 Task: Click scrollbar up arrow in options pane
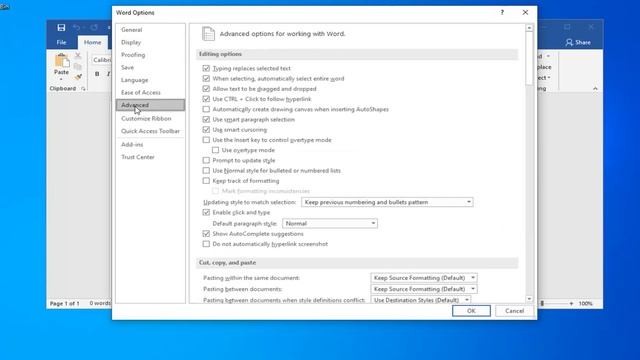click(x=529, y=28)
